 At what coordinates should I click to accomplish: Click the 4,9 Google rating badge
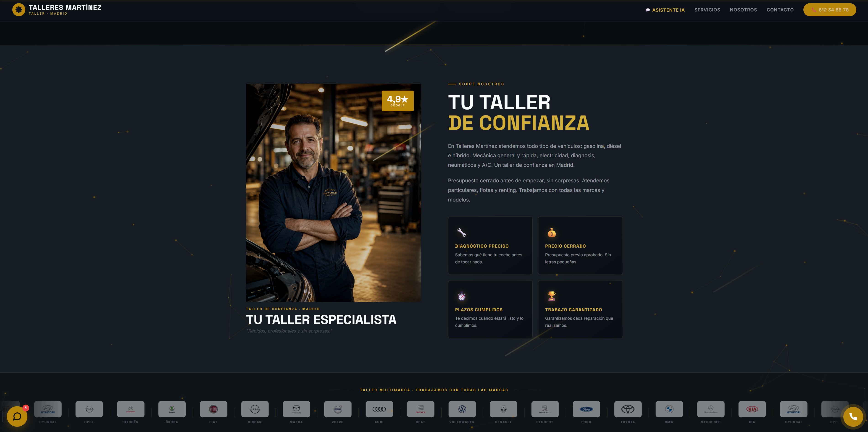pos(398,101)
